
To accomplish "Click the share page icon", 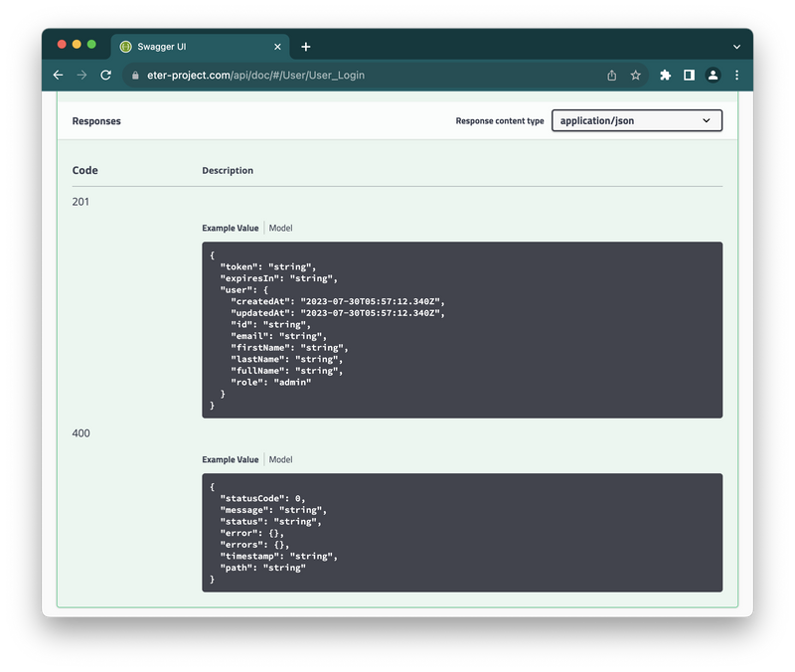I will pos(612,75).
